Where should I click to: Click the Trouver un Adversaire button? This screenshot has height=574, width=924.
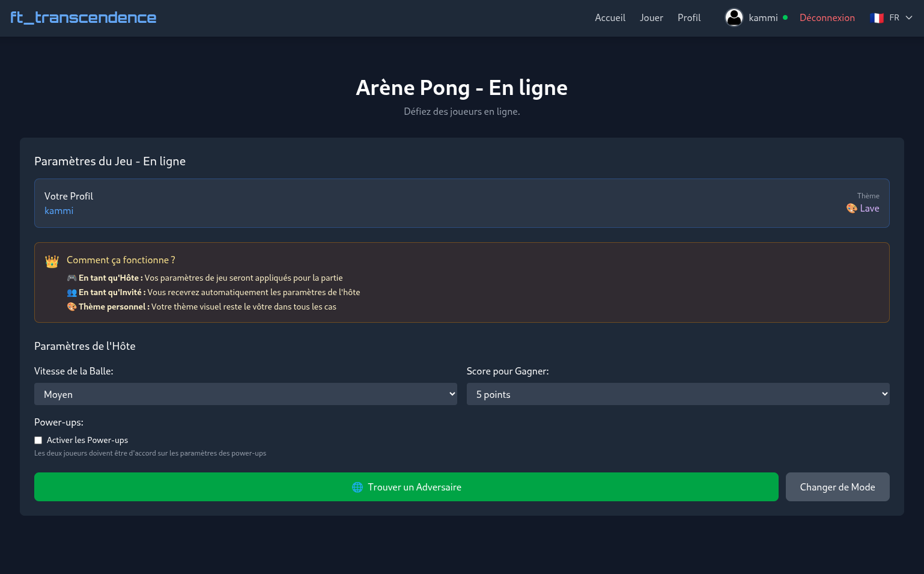[x=406, y=487]
